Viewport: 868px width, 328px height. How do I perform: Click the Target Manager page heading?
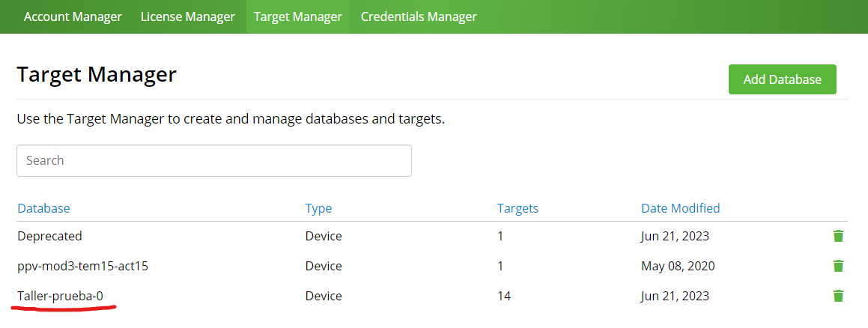click(97, 75)
